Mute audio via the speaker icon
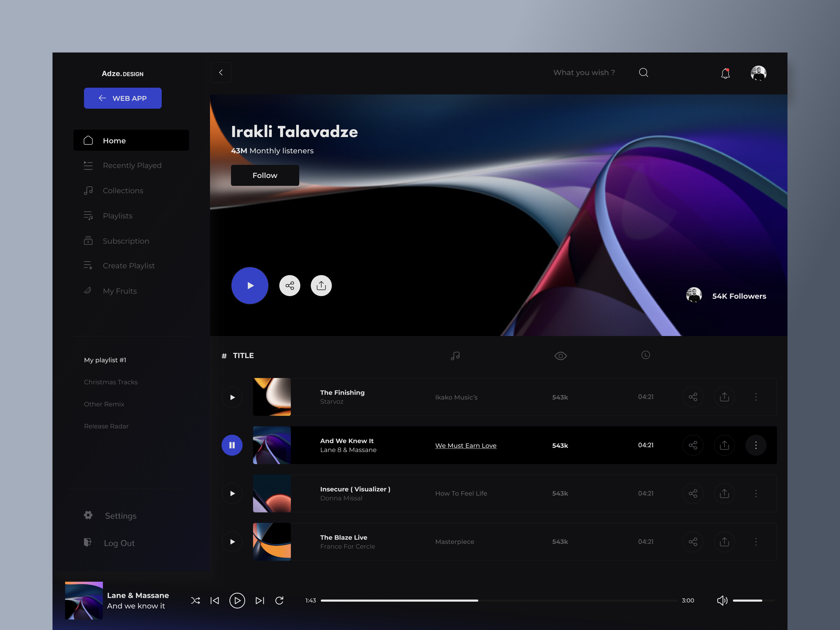 [722, 600]
